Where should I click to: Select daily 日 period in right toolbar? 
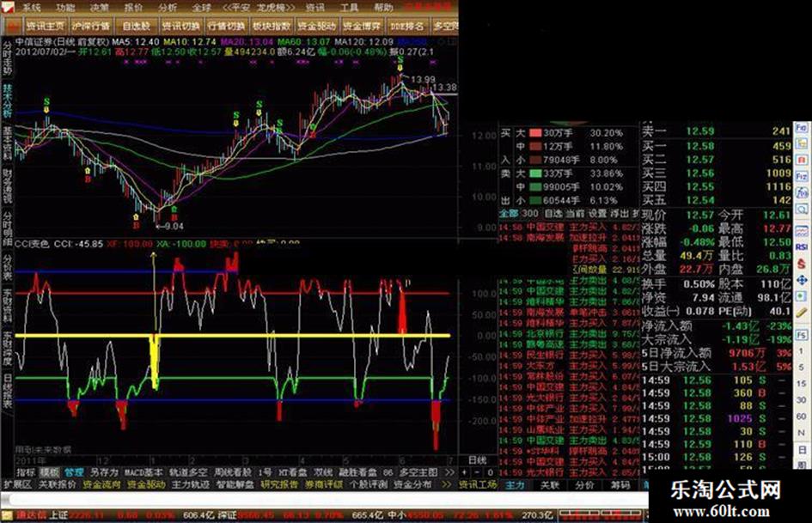pos(801,449)
